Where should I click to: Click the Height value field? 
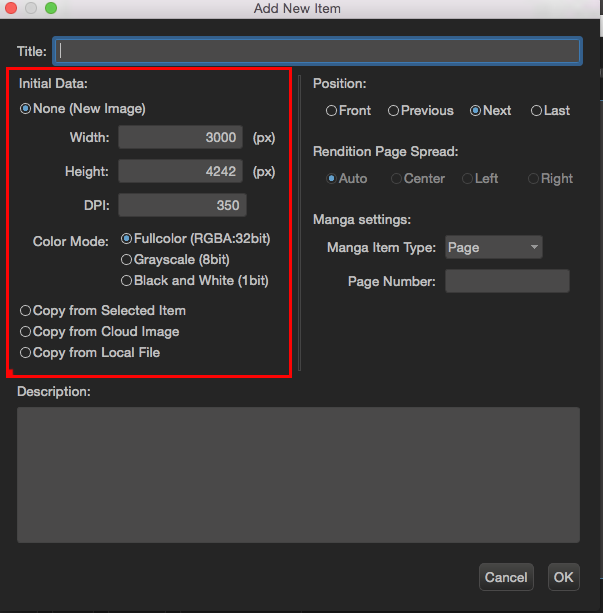[180, 171]
